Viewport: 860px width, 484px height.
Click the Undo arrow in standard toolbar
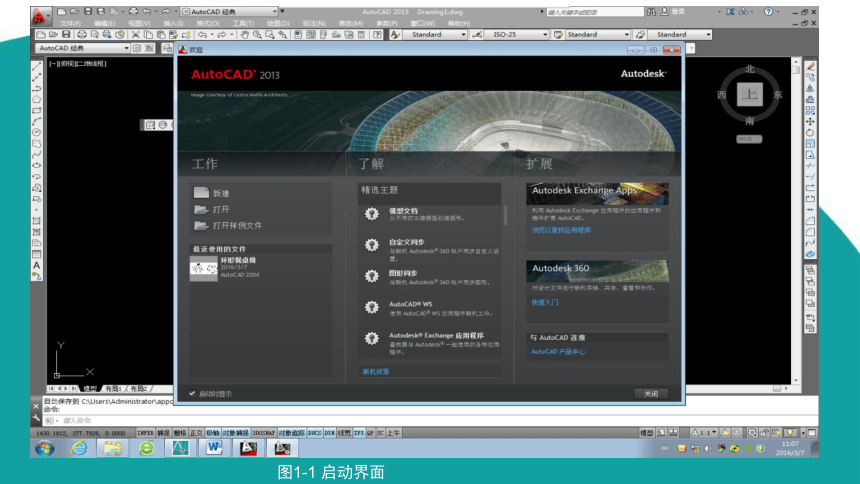[202, 35]
